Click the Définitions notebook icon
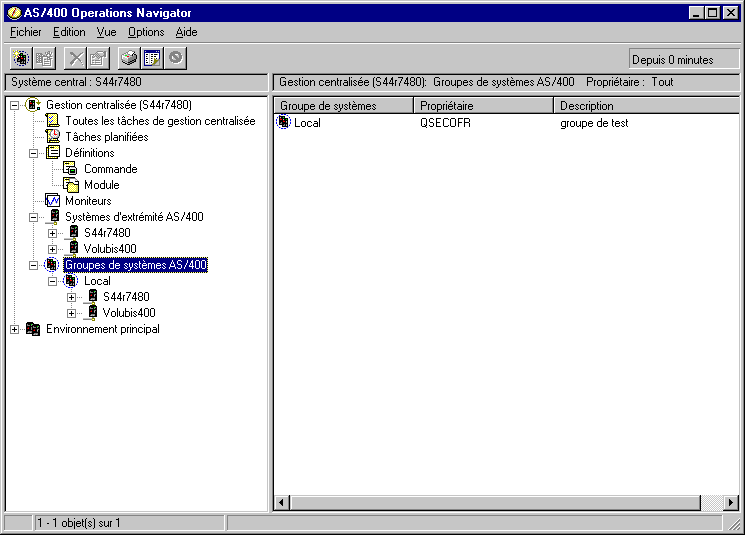 52,153
